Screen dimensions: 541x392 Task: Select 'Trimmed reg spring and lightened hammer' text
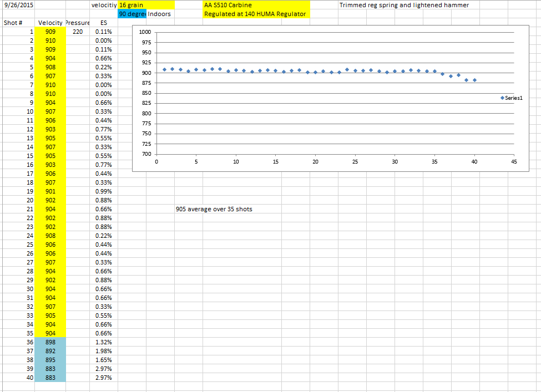404,5
